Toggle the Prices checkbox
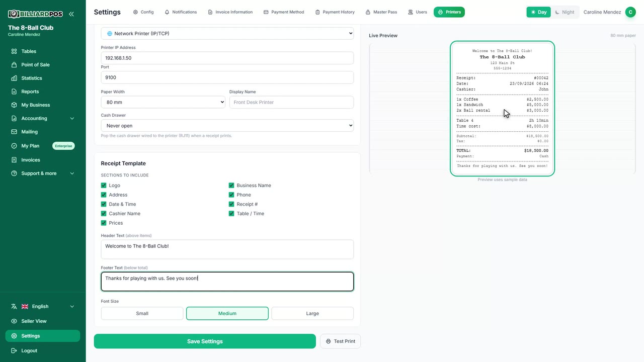 [104, 223]
